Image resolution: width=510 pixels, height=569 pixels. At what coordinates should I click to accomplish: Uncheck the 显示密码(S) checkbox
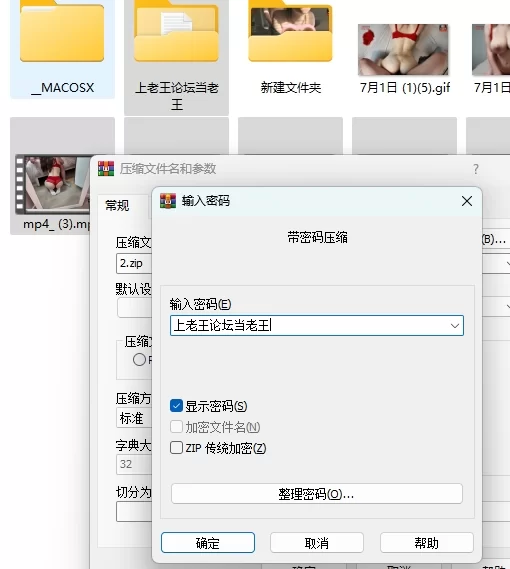pyautogui.click(x=176, y=406)
